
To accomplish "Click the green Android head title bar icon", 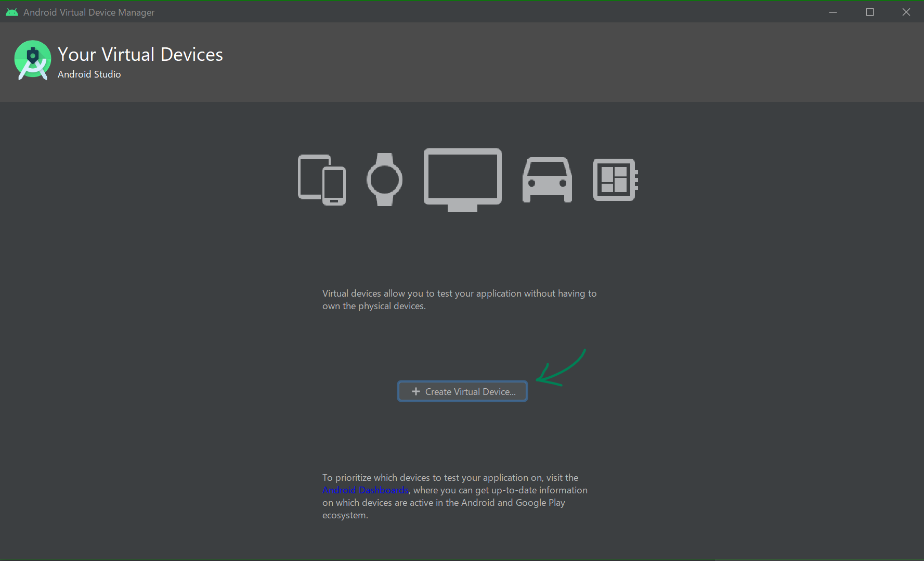I will tap(11, 12).
